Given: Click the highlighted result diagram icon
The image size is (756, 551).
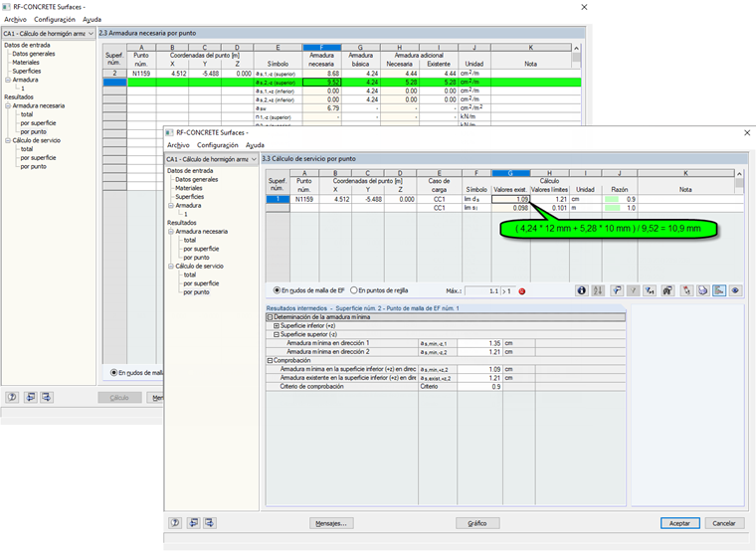Looking at the screenshot, I should coord(719,290).
